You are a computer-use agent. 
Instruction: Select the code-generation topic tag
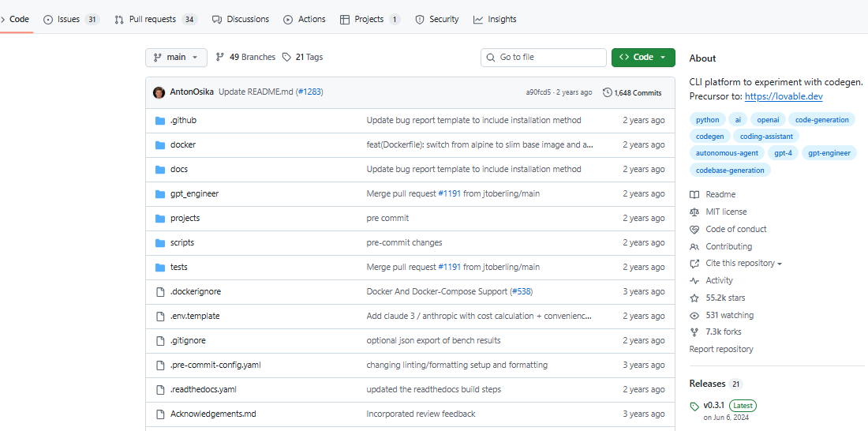tap(821, 120)
